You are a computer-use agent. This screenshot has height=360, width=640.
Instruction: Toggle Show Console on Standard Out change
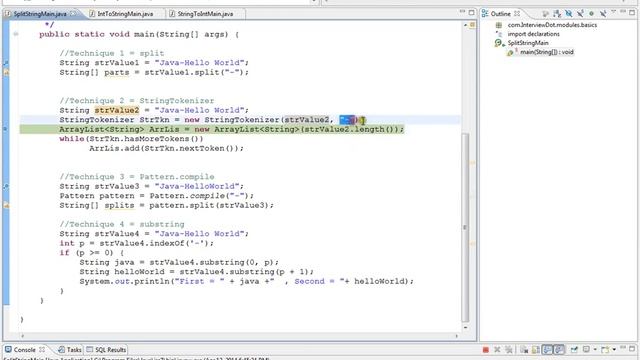pyautogui.click(x=547, y=350)
